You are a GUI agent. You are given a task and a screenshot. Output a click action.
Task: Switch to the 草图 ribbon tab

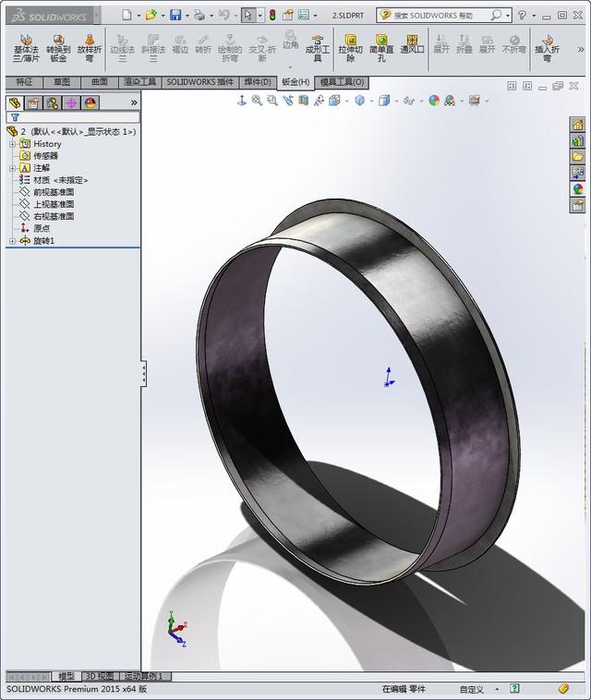(62, 82)
